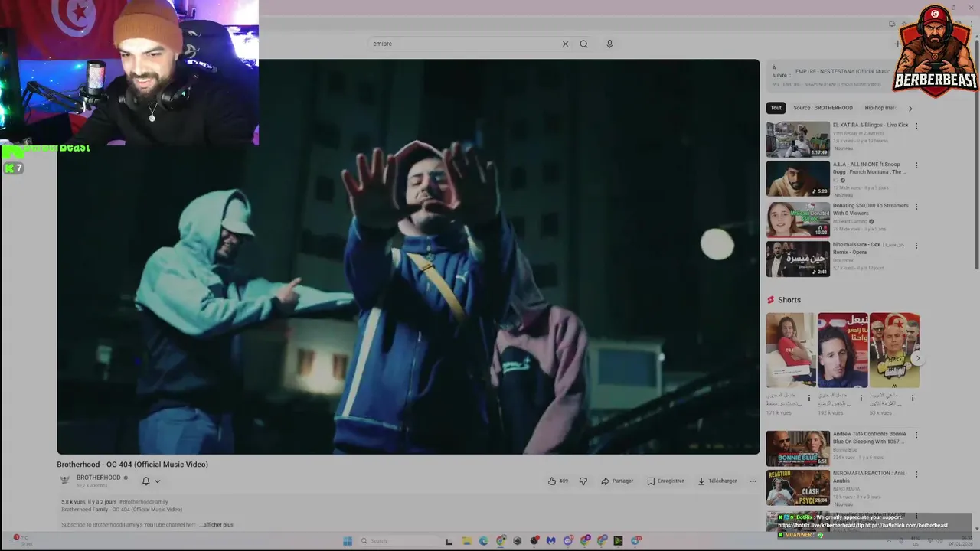Click the botrix.live tip link in chat overlay

[x=820, y=525]
